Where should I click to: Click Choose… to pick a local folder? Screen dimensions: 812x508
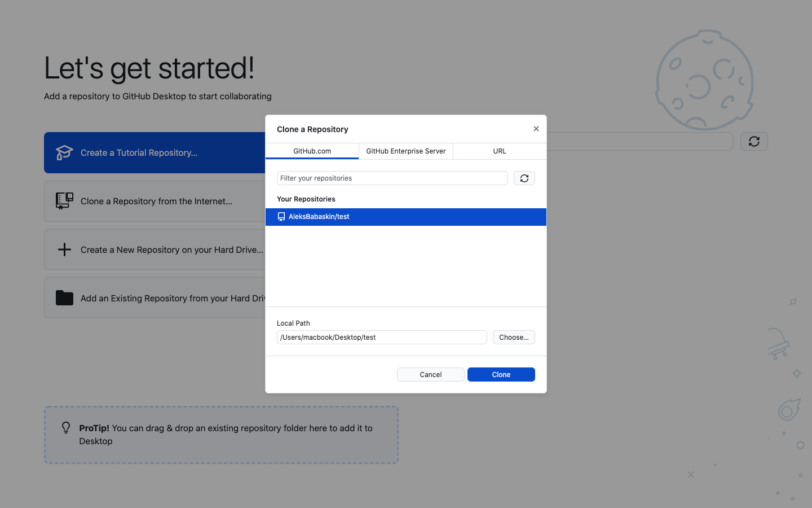pos(514,338)
